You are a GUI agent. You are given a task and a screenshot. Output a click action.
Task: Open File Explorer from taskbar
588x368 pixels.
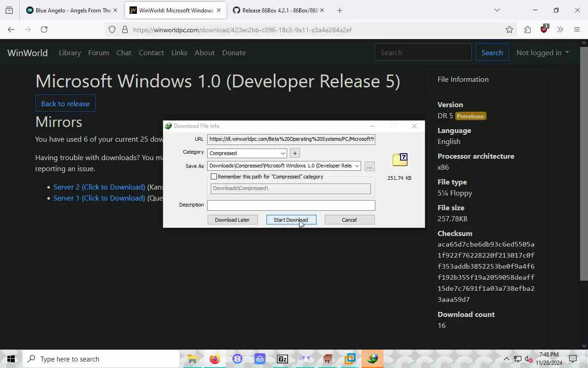pos(192,359)
